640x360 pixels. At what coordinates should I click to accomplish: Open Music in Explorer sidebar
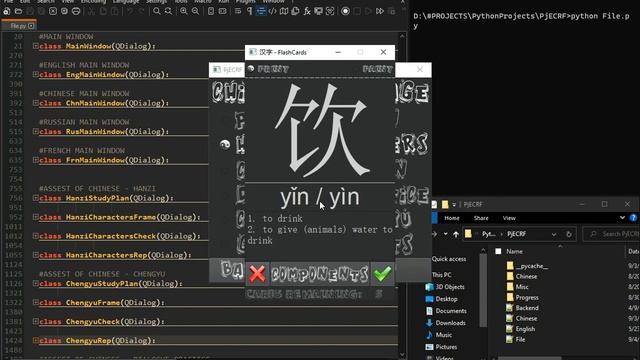coord(439,335)
